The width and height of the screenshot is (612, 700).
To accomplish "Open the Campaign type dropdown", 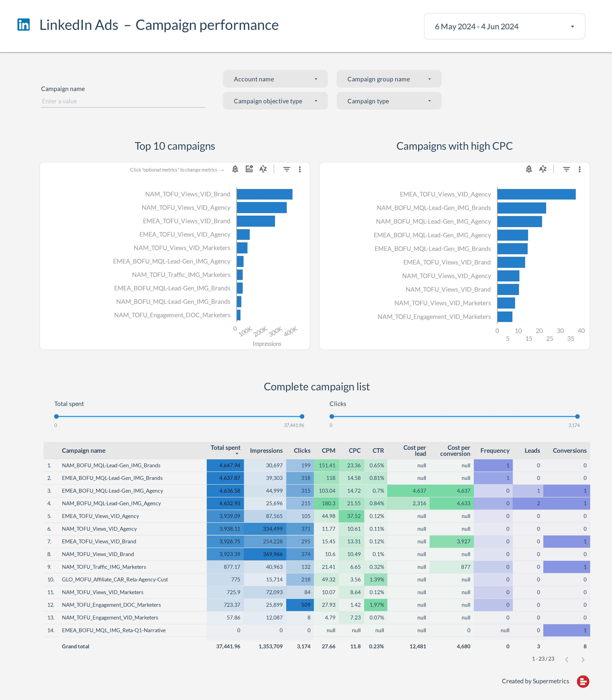I will (x=389, y=101).
